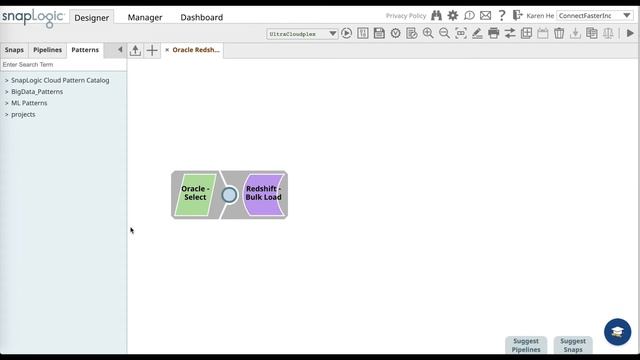640x360 pixels.
Task: Open the help question mark icon
Action: 502,16
